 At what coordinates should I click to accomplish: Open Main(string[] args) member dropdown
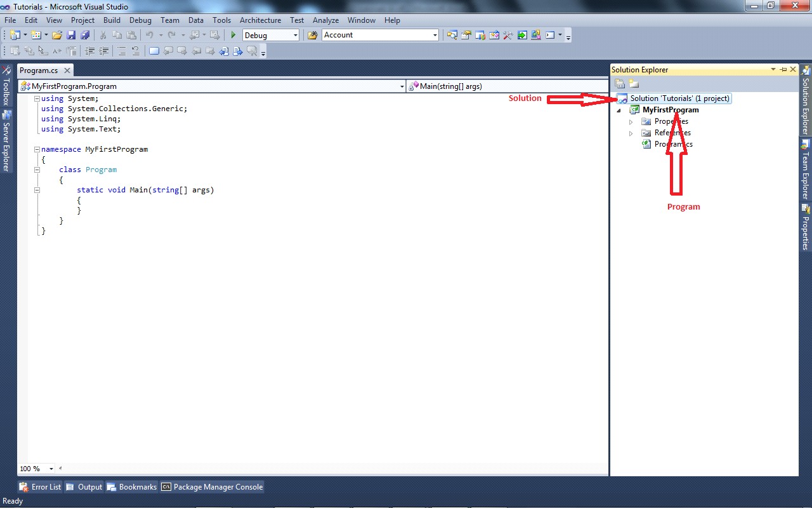(507, 86)
